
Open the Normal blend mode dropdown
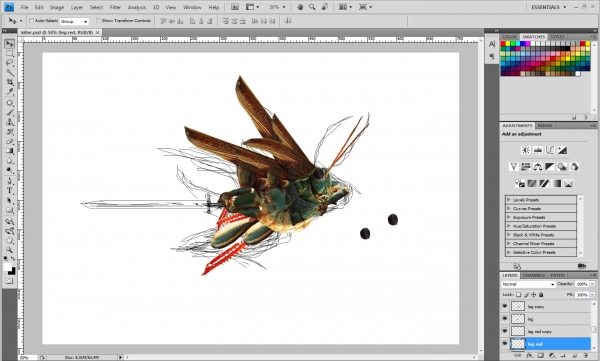(x=528, y=284)
